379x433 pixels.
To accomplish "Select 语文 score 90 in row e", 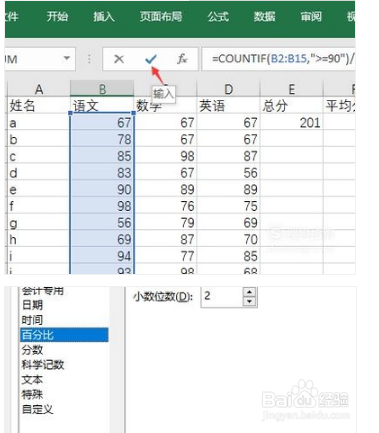I will click(x=102, y=189).
